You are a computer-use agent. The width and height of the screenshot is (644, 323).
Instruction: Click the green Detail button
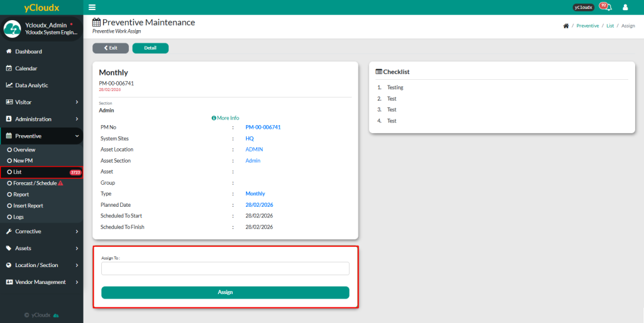pyautogui.click(x=150, y=48)
